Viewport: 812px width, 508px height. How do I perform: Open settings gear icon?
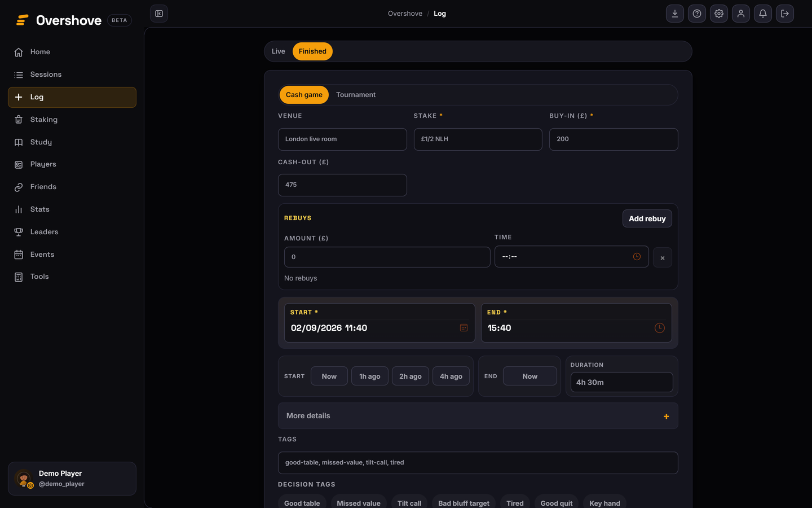[719, 14]
